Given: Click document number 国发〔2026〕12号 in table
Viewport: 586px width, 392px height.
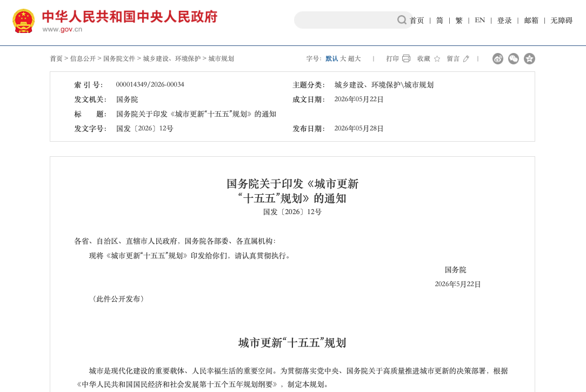Looking at the screenshot, I should click(145, 129).
